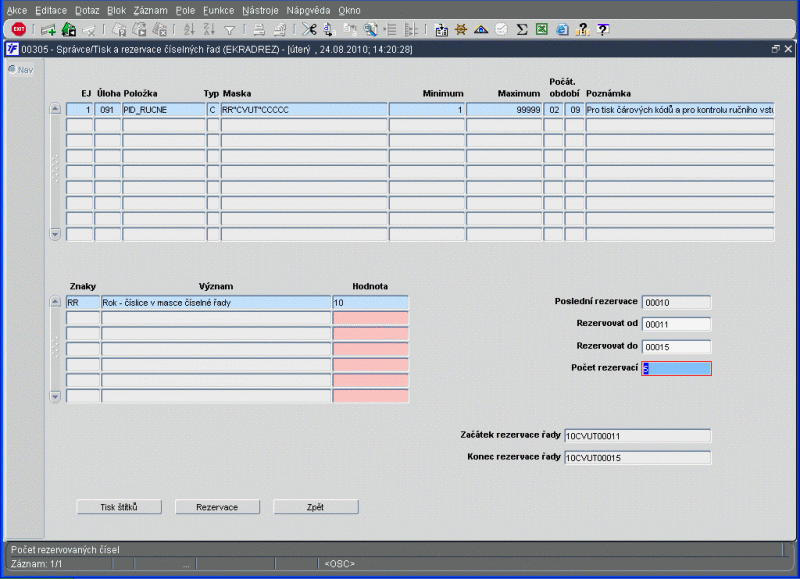The height and width of the screenshot is (579, 800).
Task: Open the Editace menu
Action: pos(51,10)
